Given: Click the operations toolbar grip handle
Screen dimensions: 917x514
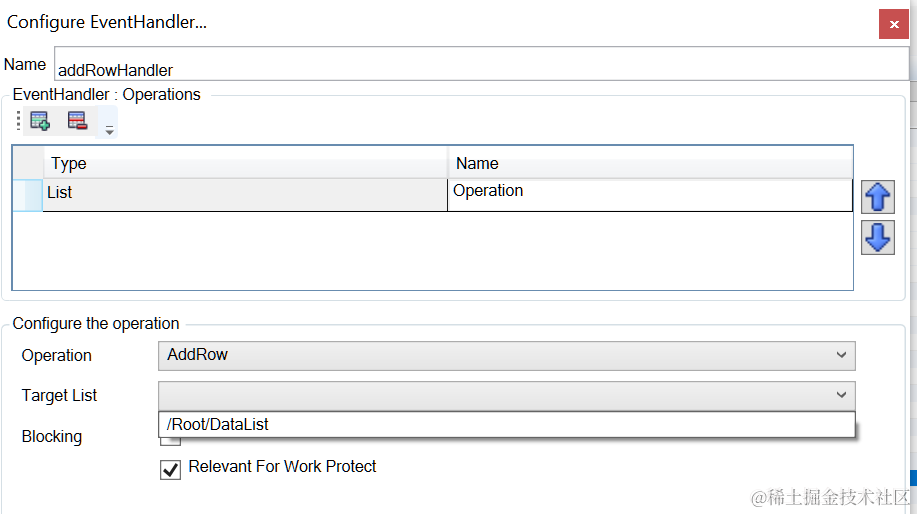Looking at the screenshot, I should (18, 122).
